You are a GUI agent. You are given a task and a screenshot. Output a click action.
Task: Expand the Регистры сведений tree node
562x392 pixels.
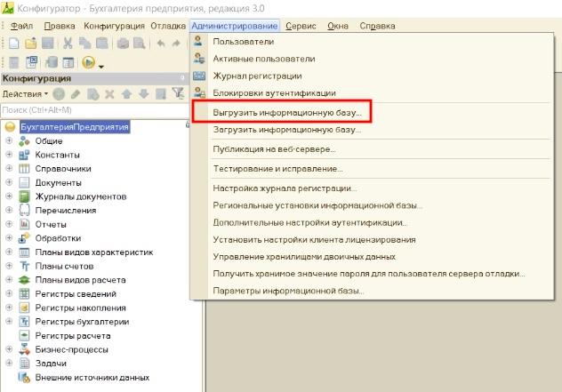[x=9, y=293]
